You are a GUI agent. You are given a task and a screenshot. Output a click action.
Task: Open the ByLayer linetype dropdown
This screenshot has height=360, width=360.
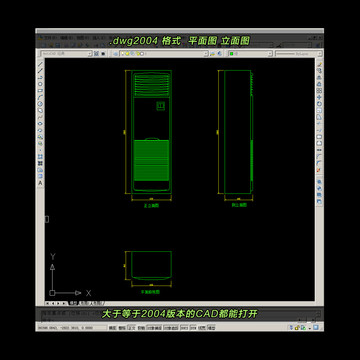299,53
